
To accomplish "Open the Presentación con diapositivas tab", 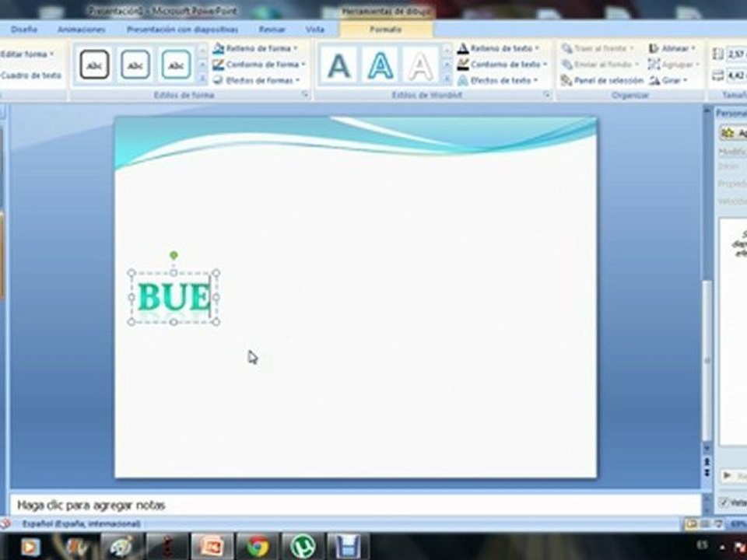I will point(182,30).
